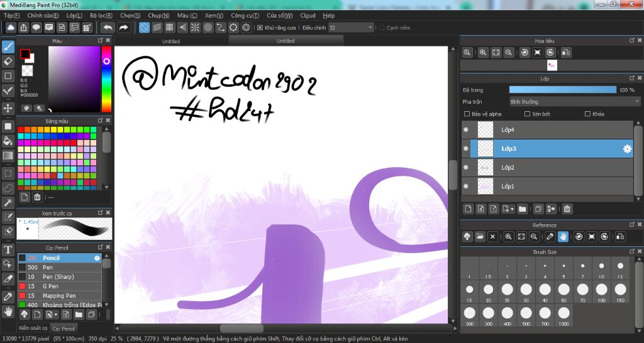
Task: Open Điều chỉnh correction value dropdown
Action: click(351, 28)
